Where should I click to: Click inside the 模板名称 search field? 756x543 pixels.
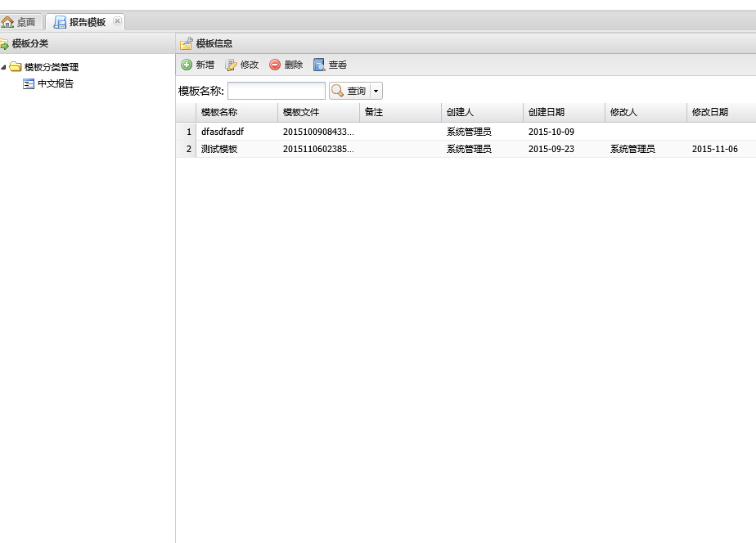click(276, 91)
